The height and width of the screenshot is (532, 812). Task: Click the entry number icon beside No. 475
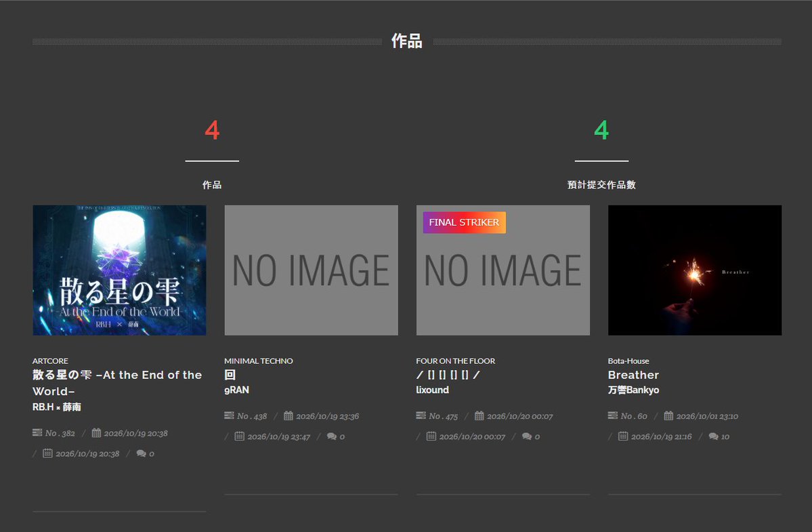[421, 415]
